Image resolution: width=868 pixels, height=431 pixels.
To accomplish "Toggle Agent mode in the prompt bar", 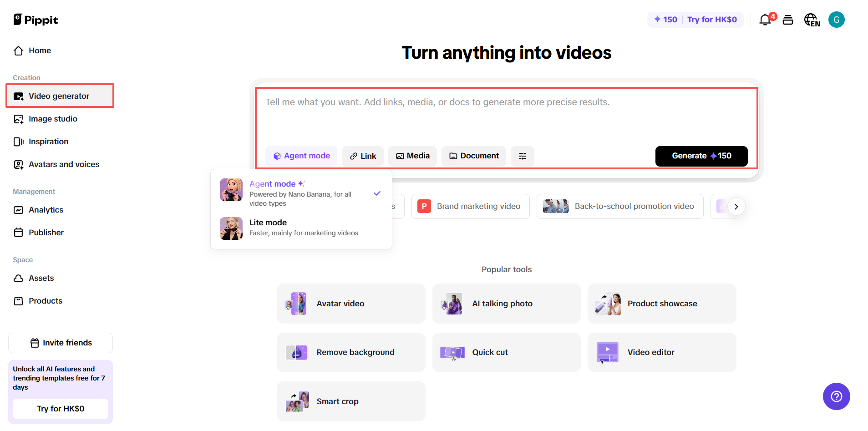I will 301,156.
